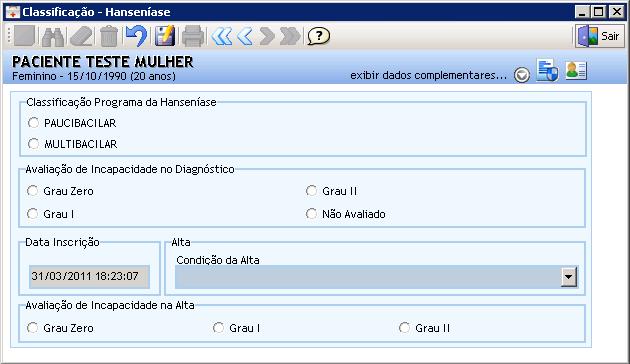Choose Grau Zero under Incapacidade na Alta
This screenshot has width=630, height=364.
pos(32,328)
